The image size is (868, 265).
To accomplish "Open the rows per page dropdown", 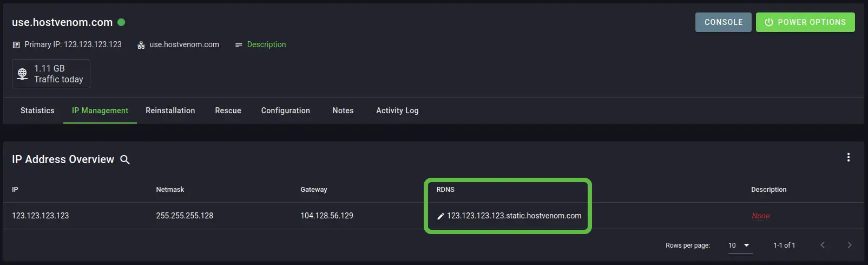I will pyautogui.click(x=740, y=245).
